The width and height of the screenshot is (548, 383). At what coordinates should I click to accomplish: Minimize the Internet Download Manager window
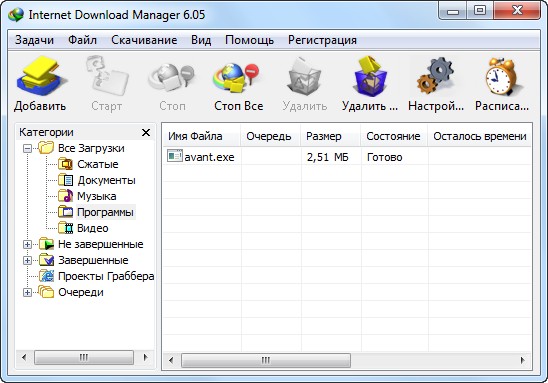[x=453, y=10]
